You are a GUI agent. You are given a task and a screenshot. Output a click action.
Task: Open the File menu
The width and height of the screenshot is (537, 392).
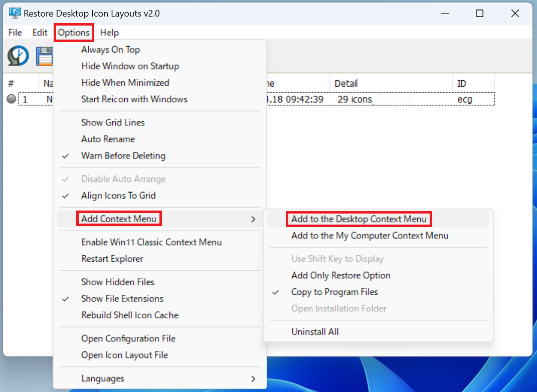pyautogui.click(x=15, y=33)
